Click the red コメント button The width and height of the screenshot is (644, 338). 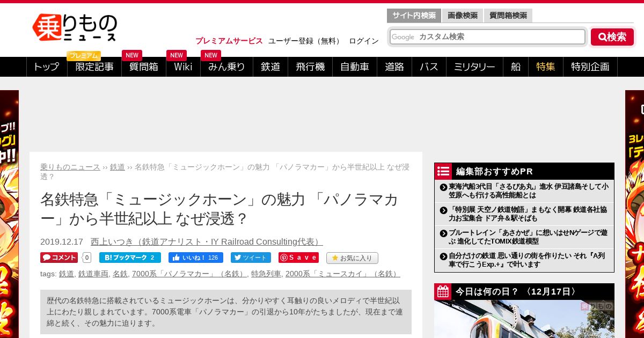click(x=59, y=258)
